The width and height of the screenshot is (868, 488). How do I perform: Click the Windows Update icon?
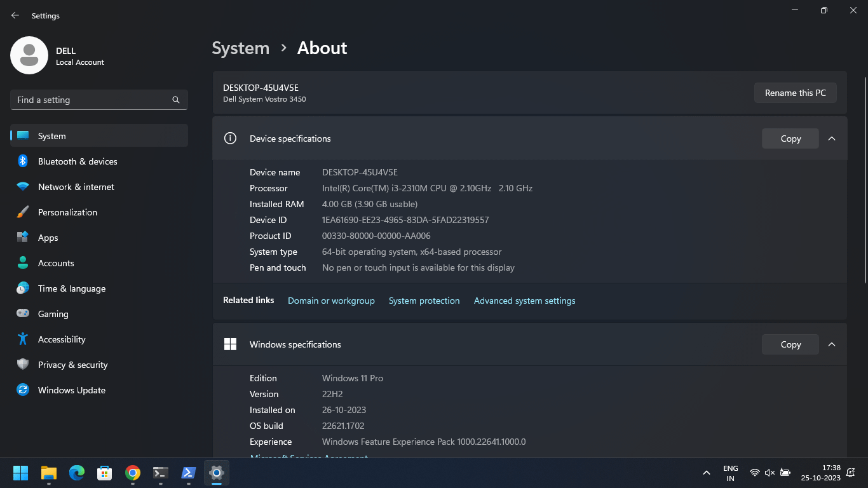[22, 390]
